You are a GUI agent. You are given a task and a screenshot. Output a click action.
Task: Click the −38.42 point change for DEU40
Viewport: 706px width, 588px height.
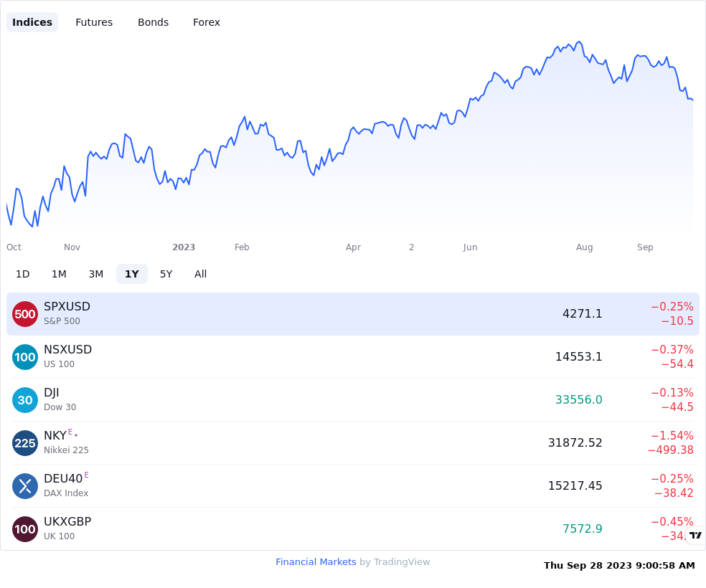674,493
